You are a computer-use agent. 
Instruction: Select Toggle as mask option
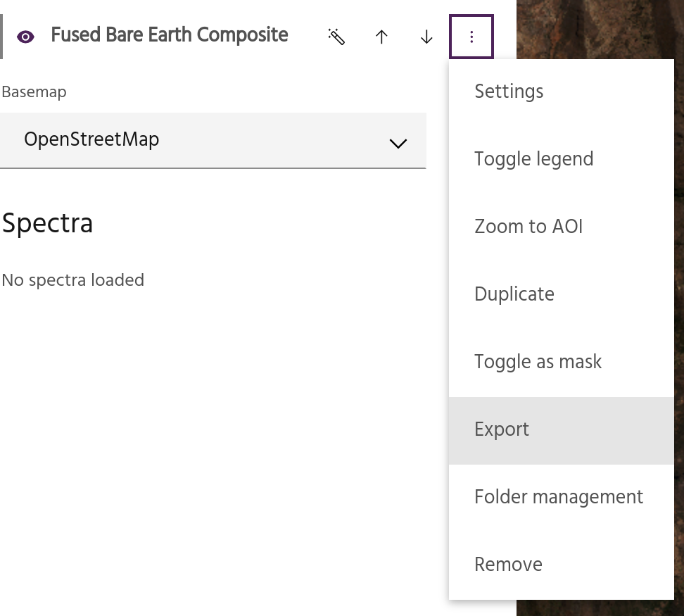[538, 362]
